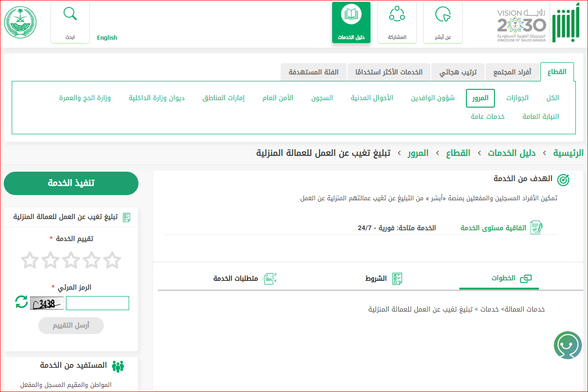Screen dimensions: 588x392
Task: Open the chat assistant bubble
Action: pyautogui.click(x=568, y=345)
